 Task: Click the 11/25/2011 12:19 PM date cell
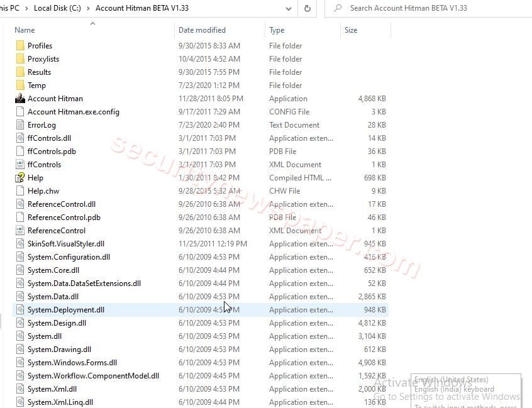coord(213,244)
